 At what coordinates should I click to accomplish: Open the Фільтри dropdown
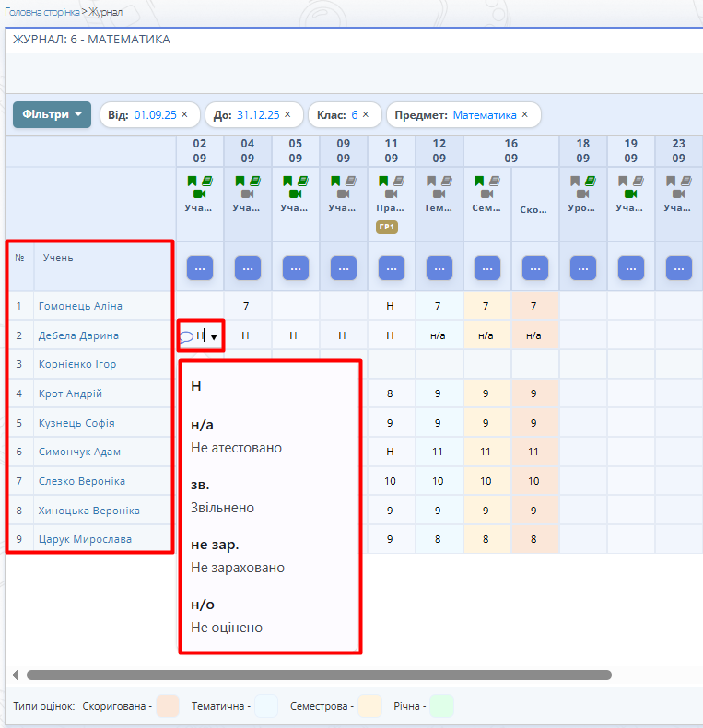pos(52,115)
